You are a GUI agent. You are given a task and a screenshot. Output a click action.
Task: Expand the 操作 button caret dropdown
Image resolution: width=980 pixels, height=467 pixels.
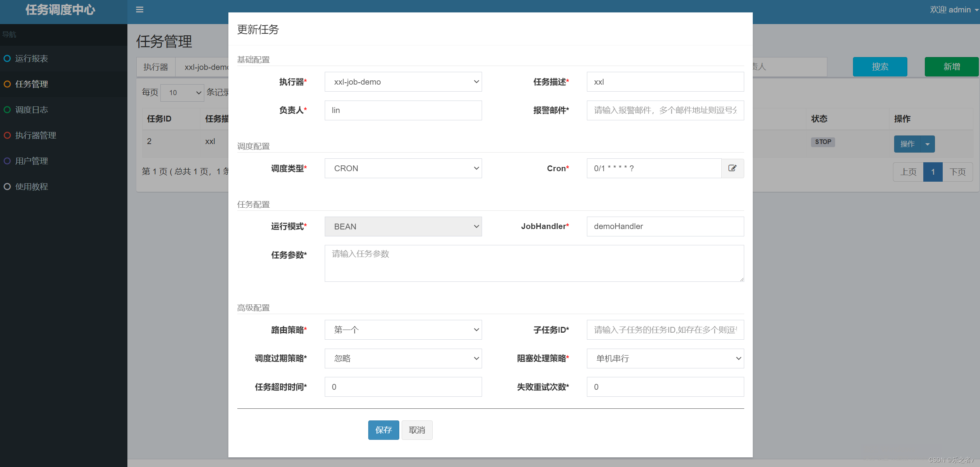tap(928, 144)
